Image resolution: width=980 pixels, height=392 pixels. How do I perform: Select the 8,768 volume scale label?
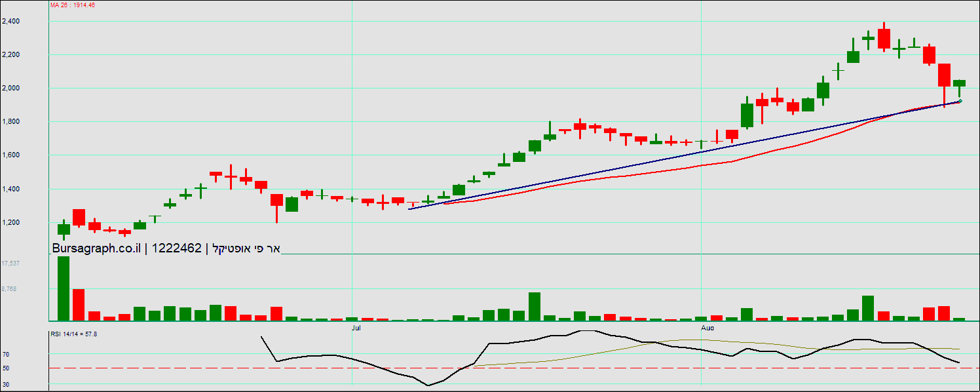[x=10, y=288]
